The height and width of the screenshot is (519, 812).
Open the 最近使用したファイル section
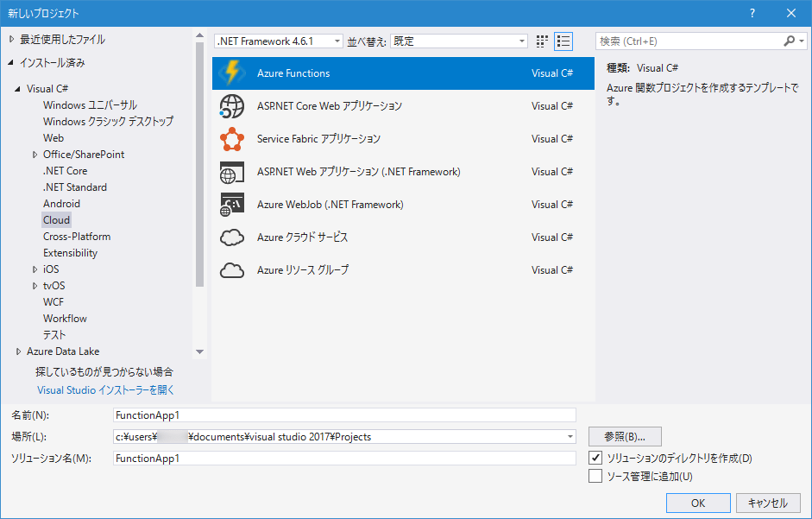[63, 39]
